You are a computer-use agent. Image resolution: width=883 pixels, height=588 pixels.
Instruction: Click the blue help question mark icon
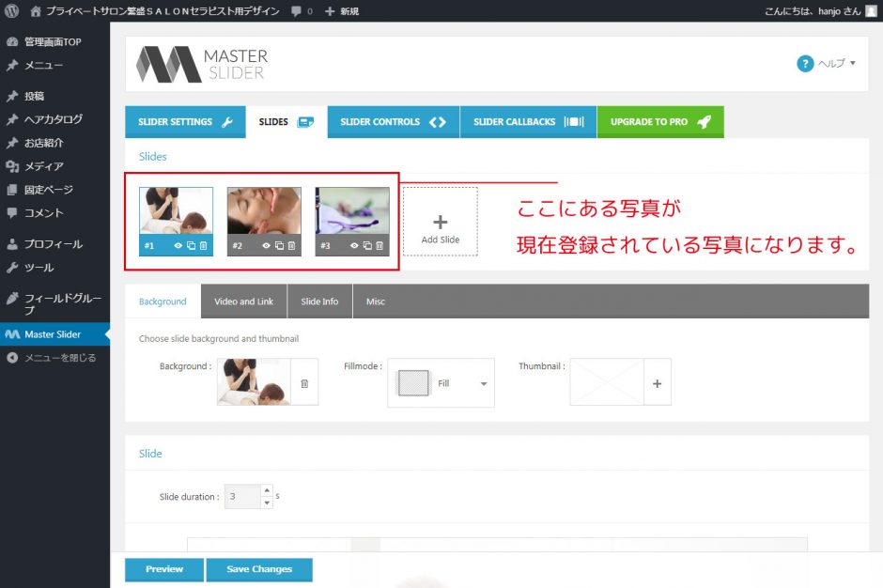coord(805,64)
